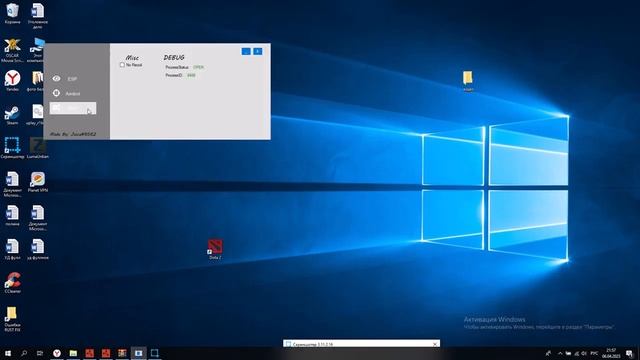Open the Yandex browser desktop shortcut

coord(12,80)
